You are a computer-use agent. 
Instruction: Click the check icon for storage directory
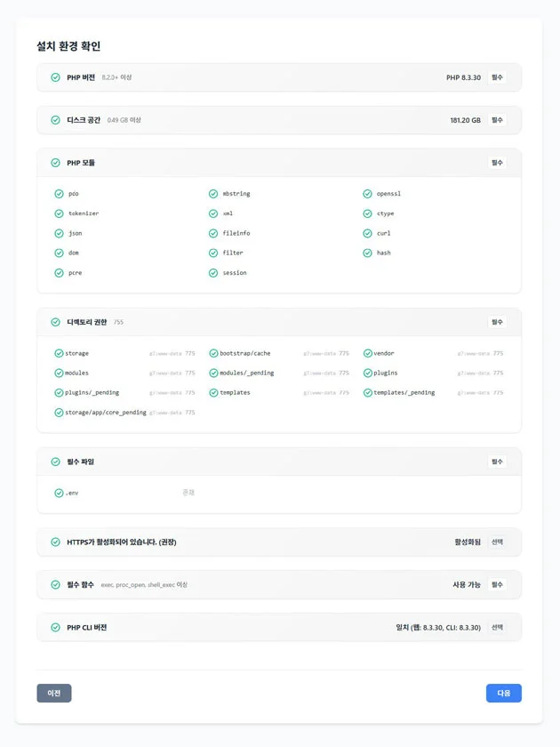59,354
